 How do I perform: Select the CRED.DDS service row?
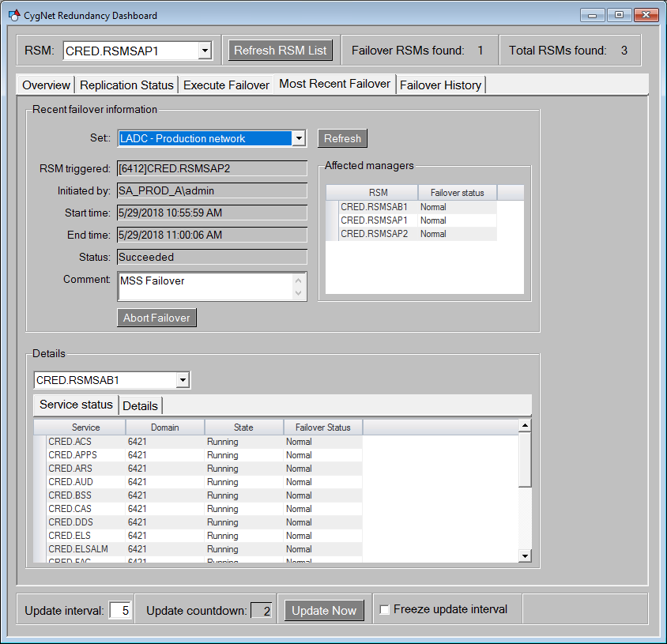[x=198, y=522]
